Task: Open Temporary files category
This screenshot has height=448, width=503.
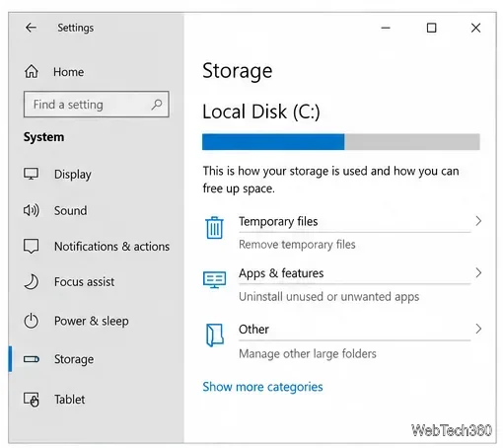Action: coord(278,221)
